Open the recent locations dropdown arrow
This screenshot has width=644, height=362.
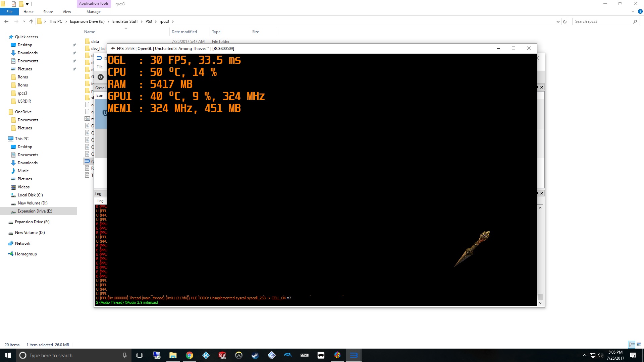[x=24, y=21]
